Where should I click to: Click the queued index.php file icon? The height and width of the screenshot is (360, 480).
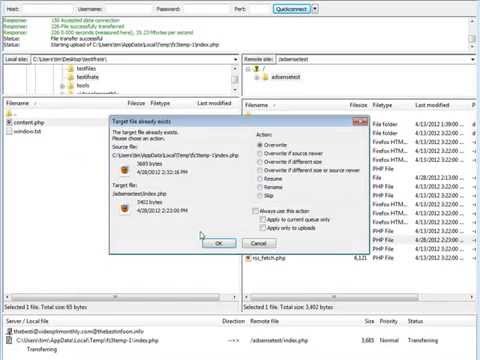[9, 340]
